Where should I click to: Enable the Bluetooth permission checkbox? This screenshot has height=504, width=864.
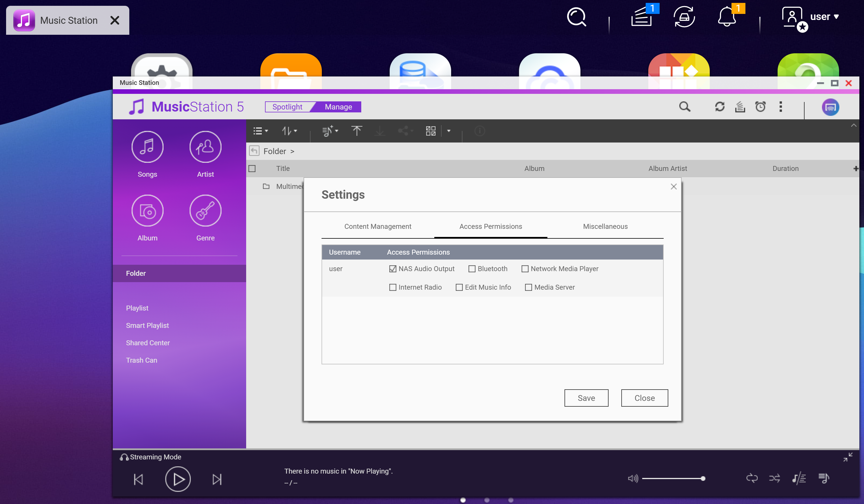click(472, 269)
